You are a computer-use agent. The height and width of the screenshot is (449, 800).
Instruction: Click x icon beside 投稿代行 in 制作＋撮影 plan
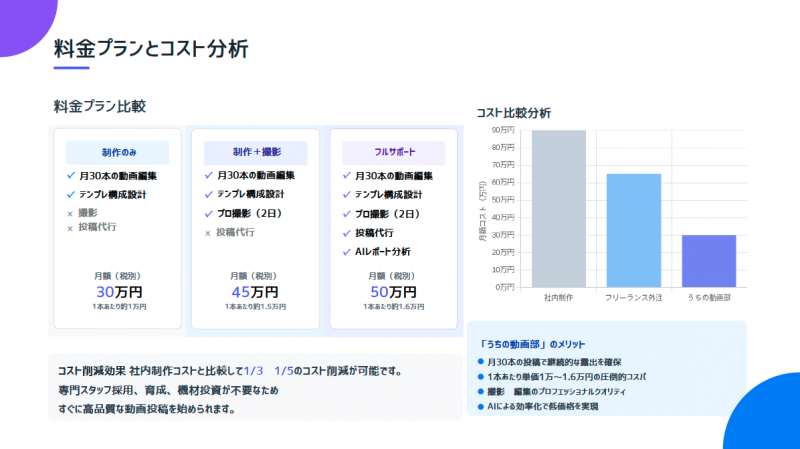[x=208, y=233]
